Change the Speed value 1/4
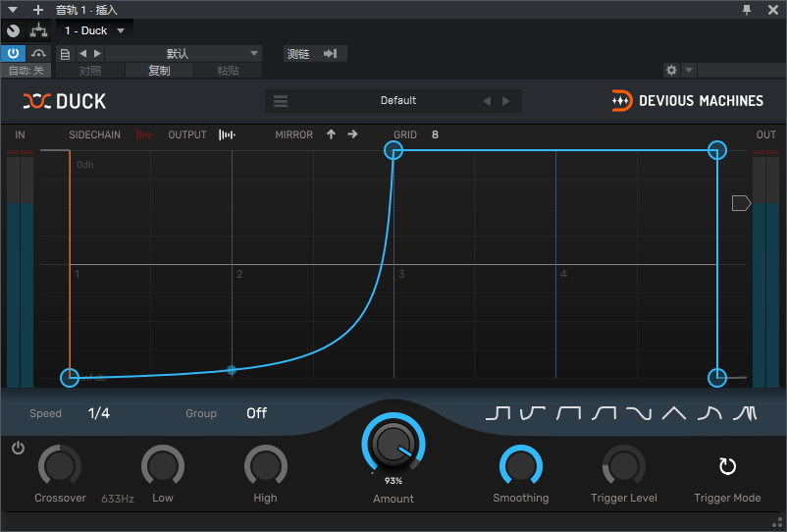This screenshot has width=787, height=532. 99,413
